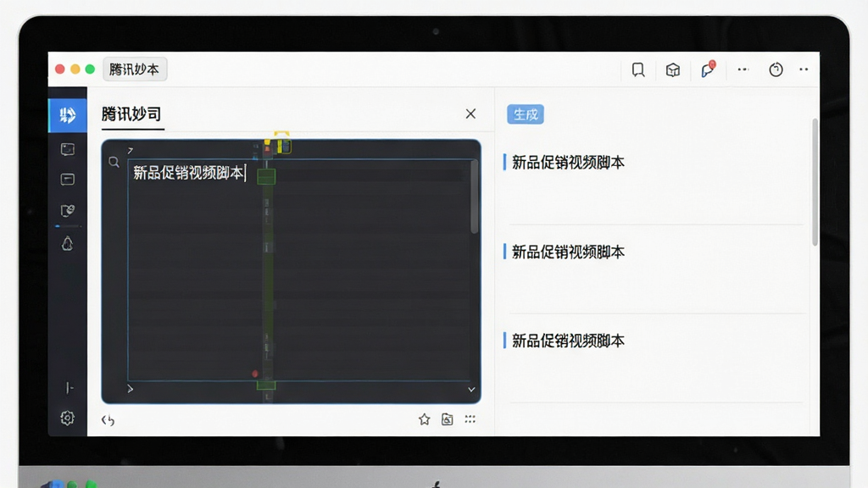Favorite with the star icon below the editor
Image resolution: width=868 pixels, height=488 pixels.
pyautogui.click(x=424, y=419)
